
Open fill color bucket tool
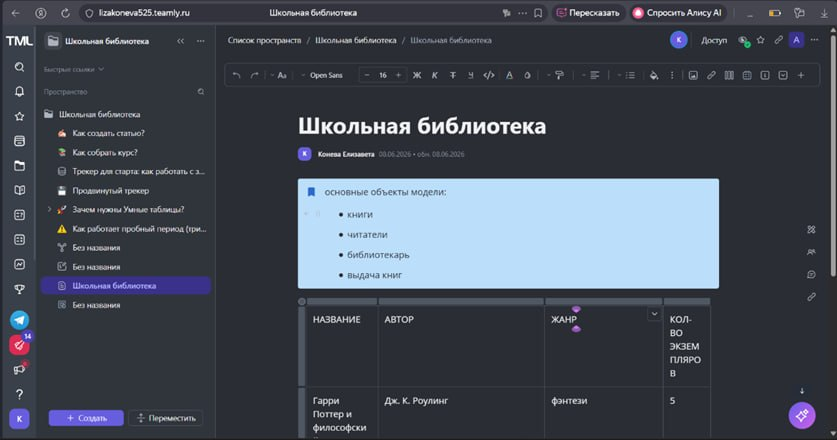[654, 75]
